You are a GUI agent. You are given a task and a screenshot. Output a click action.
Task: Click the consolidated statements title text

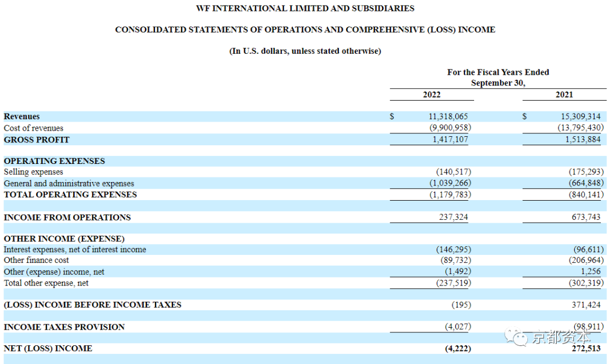[x=305, y=29]
